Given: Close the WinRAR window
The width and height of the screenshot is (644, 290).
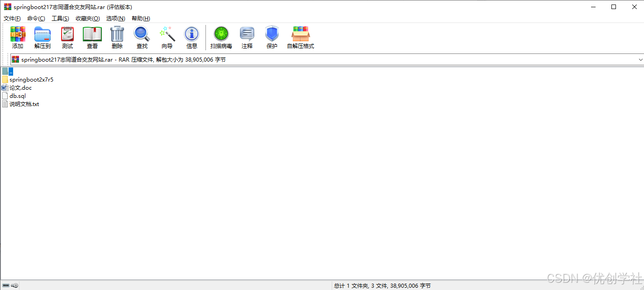Looking at the screenshot, I should coord(634,7).
